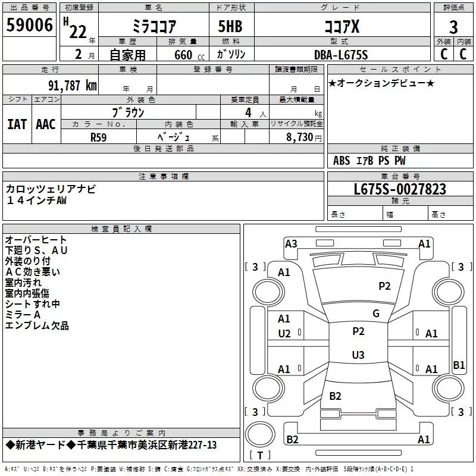Select the recycle deposit 8,730 yen value
The width and height of the screenshot is (476, 476).
click(x=303, y=137)
